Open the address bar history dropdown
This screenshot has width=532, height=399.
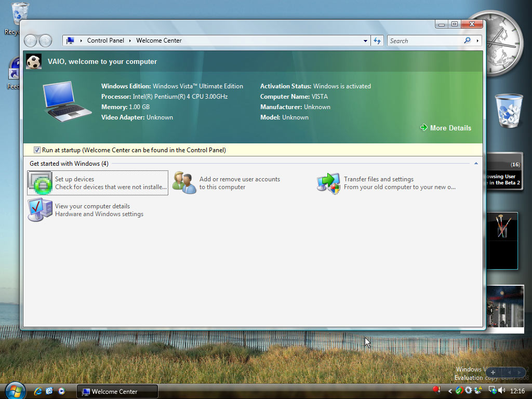(365, 41)
